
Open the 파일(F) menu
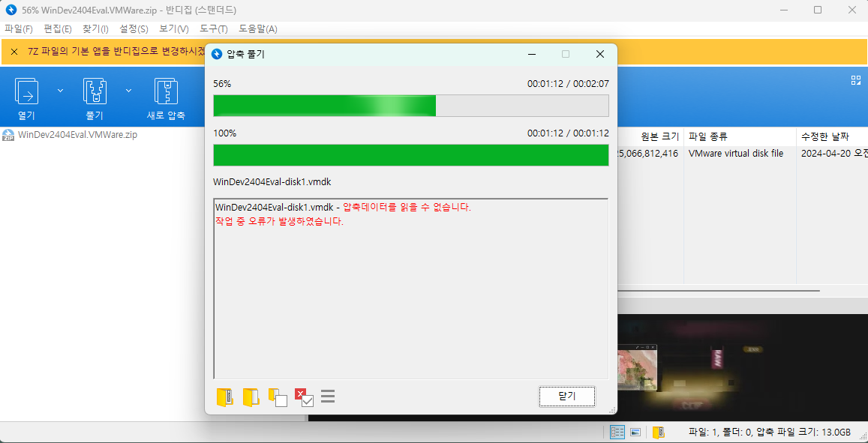point(19,28)
